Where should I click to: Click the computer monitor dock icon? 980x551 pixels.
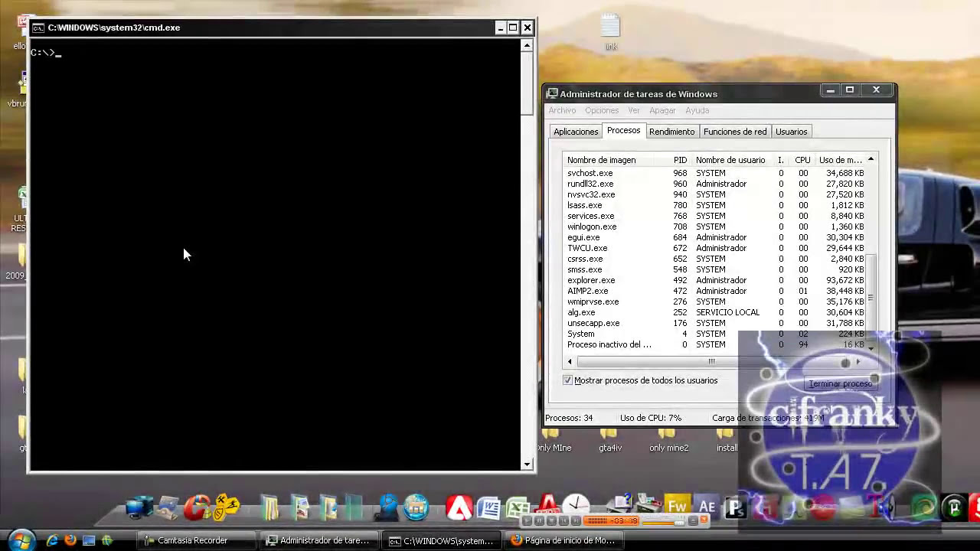point(140,508)
